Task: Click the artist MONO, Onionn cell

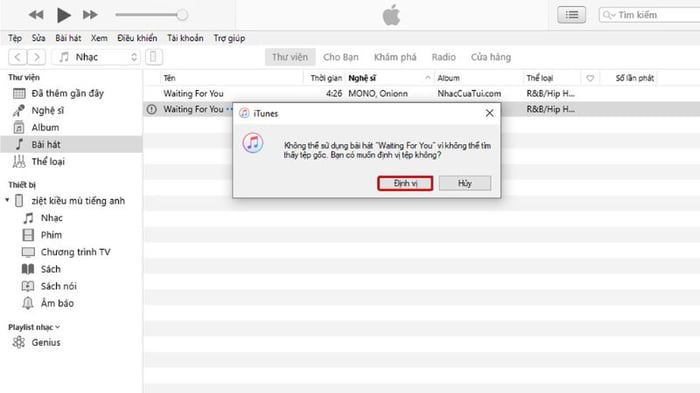Action: (378, 93)
